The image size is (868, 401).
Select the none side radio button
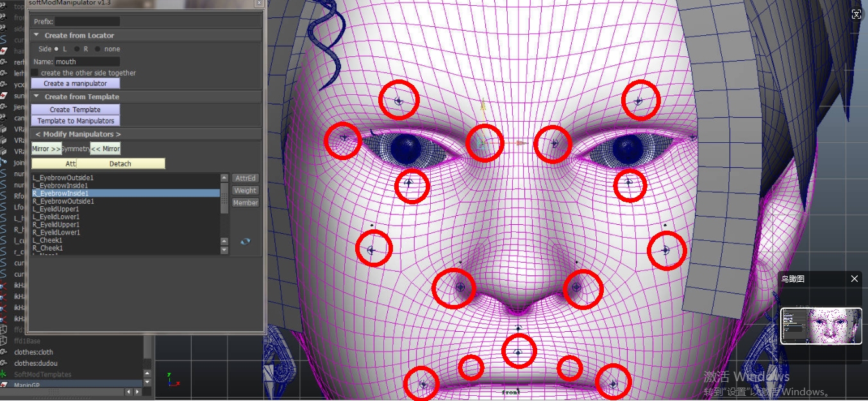97,49
